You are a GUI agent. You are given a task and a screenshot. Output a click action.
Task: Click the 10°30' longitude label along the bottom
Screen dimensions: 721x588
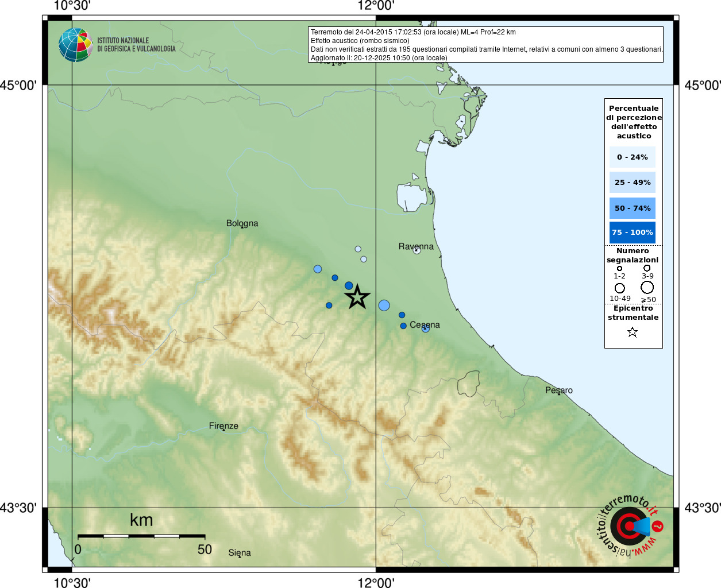click(x=72, y=582)
